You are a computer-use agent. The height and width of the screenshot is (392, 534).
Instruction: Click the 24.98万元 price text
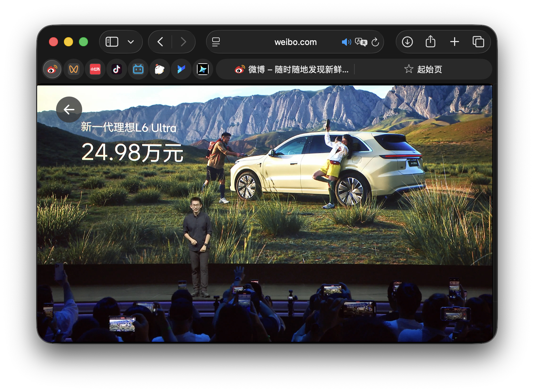132,153
